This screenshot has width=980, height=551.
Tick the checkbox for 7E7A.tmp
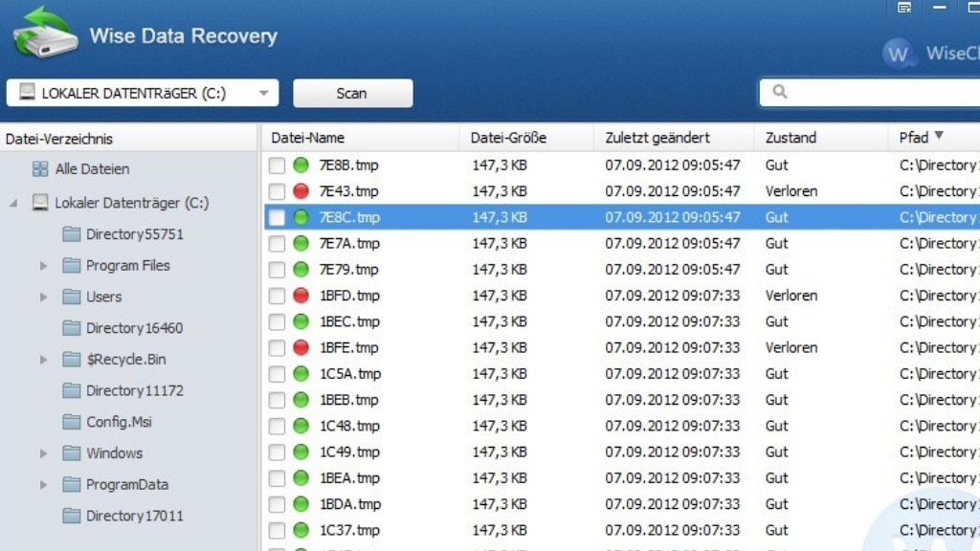pos(277,244)
